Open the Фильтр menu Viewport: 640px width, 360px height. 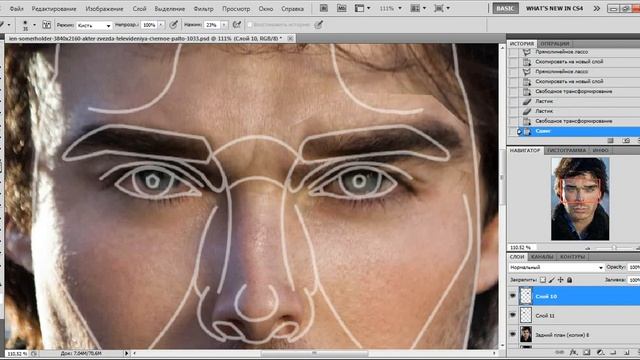click(x=203, y=9)
